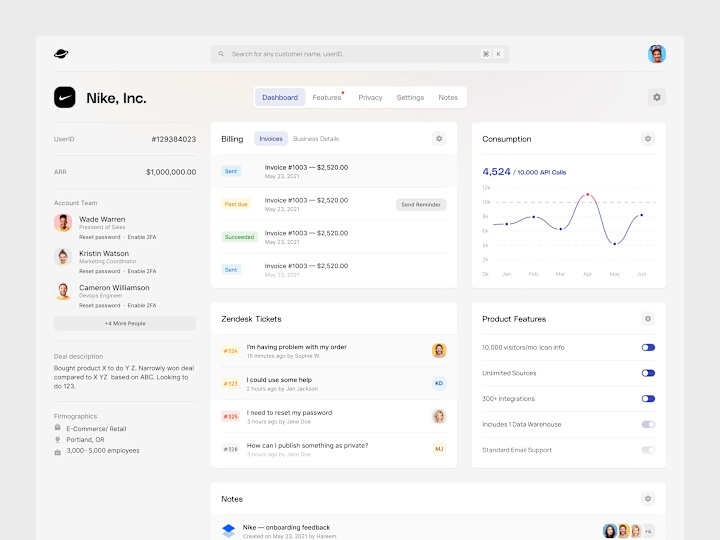Toggle 300+ Integrations feature
Image resolution: width=720 pixels, height=540 pixels.
pyautogui.click(x=648, y=399)
